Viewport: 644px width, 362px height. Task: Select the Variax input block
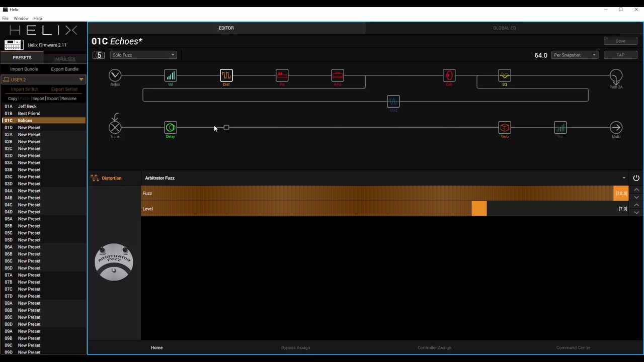(115, 75)
